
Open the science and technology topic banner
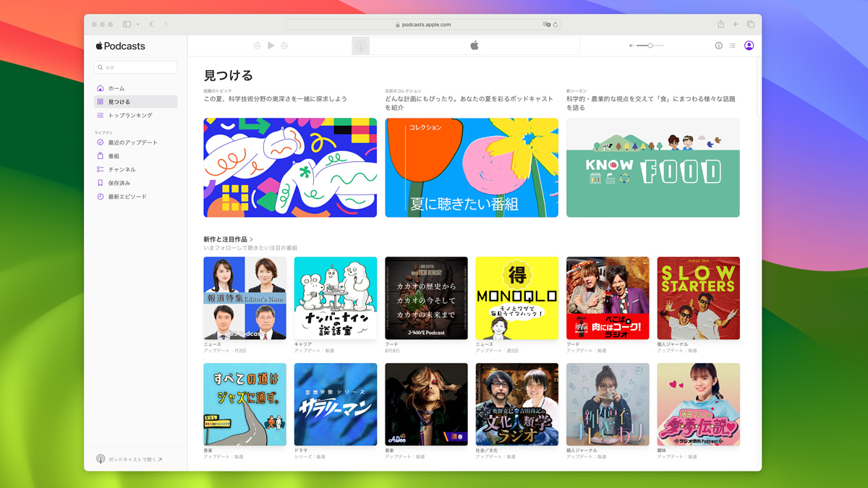point(290,168)
